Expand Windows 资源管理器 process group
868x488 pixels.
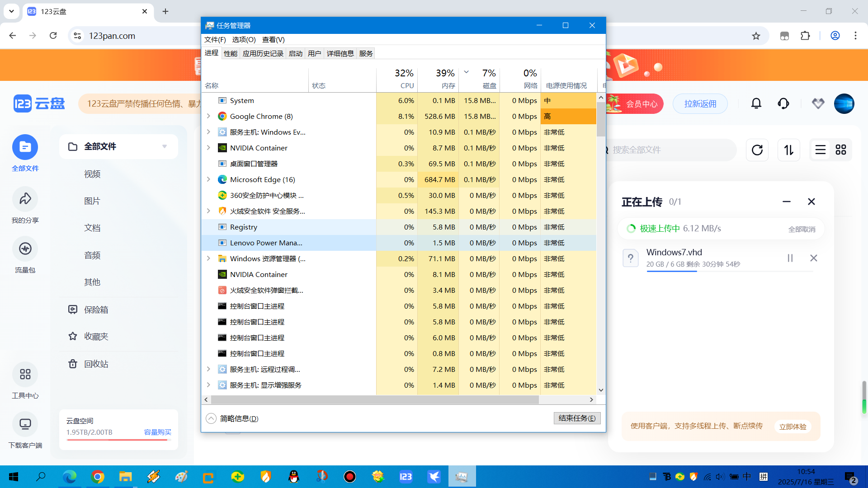208,258
